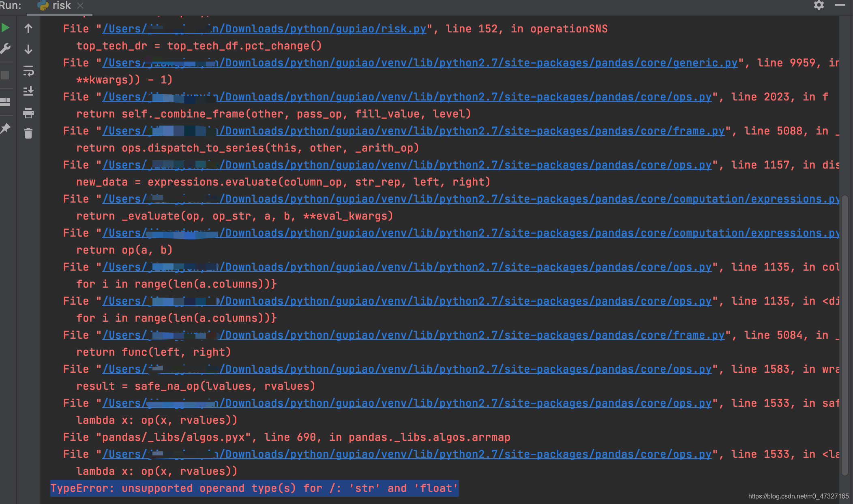
Task: Click 'result = safe_na_op(lvalues, rvalues)' line
Action: tap(196, 386)
